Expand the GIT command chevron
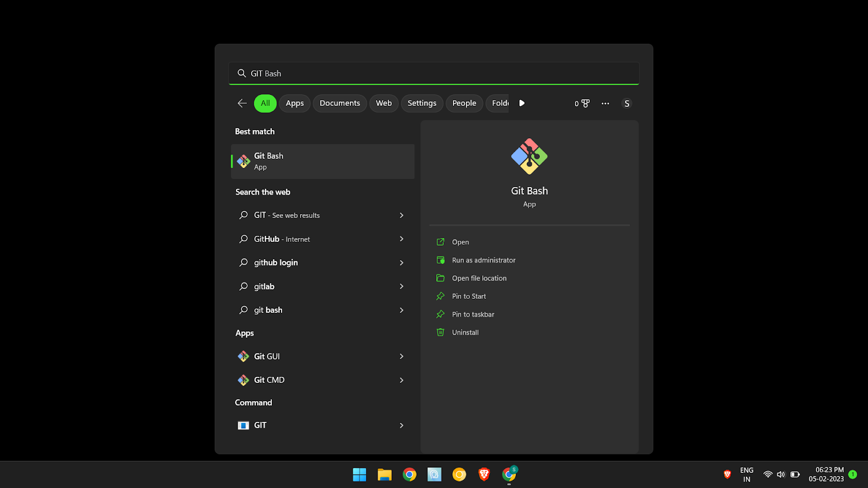This screenshot has height=488, width=868. tap(401, 426)
